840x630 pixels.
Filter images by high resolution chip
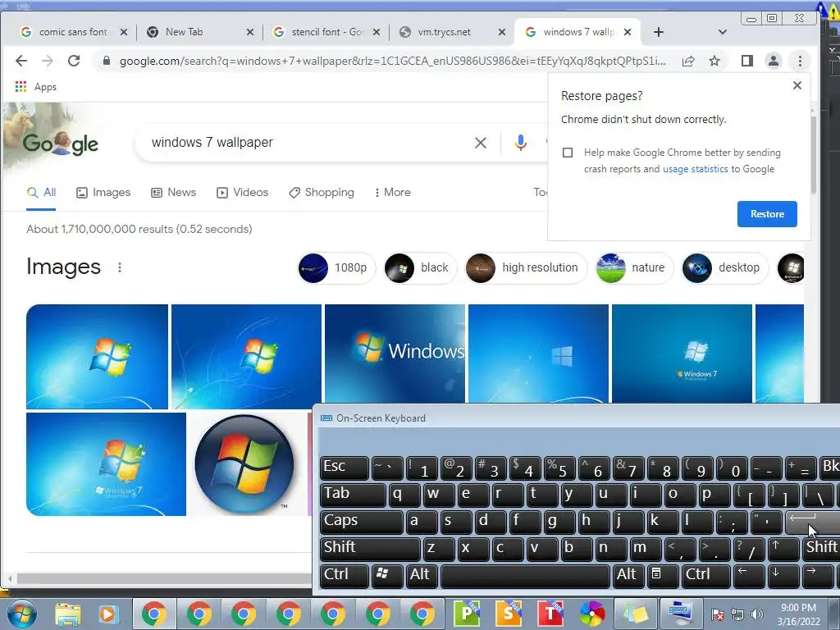526,268
